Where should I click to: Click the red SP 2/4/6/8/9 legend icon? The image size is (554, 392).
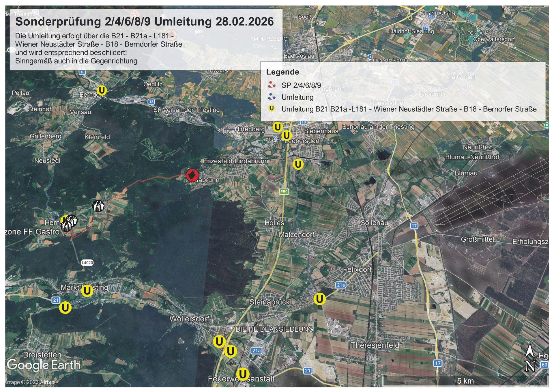coord(271,85)
